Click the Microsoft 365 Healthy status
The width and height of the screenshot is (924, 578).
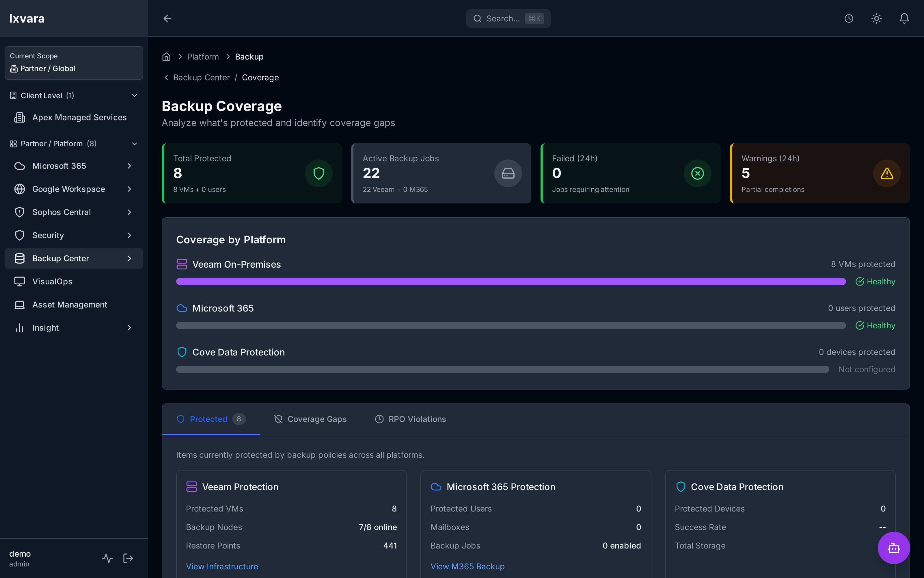click(875, 326)
